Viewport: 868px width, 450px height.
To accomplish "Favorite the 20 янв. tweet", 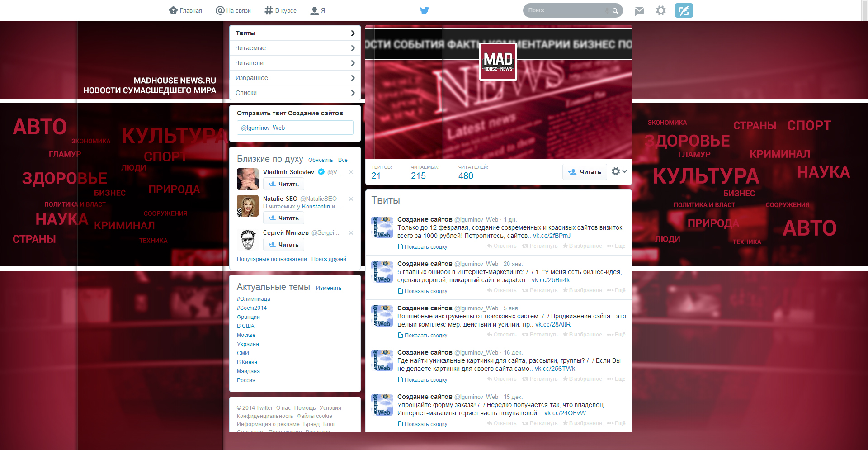I will pyautogui.click(x=582, y=290).
